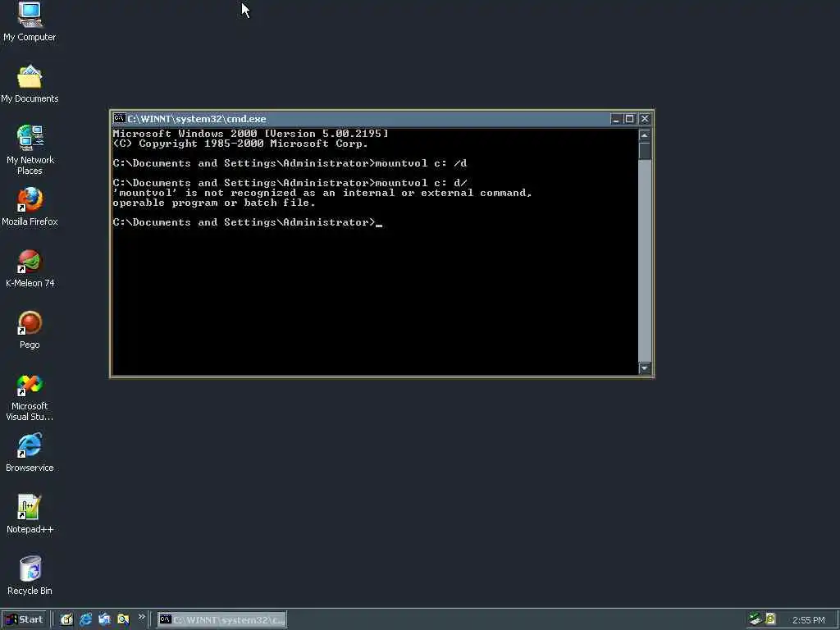The width and height of the screenshot is (840, 630).
Task: Click the 'is not recognized' error line
Action: [322, 193]
